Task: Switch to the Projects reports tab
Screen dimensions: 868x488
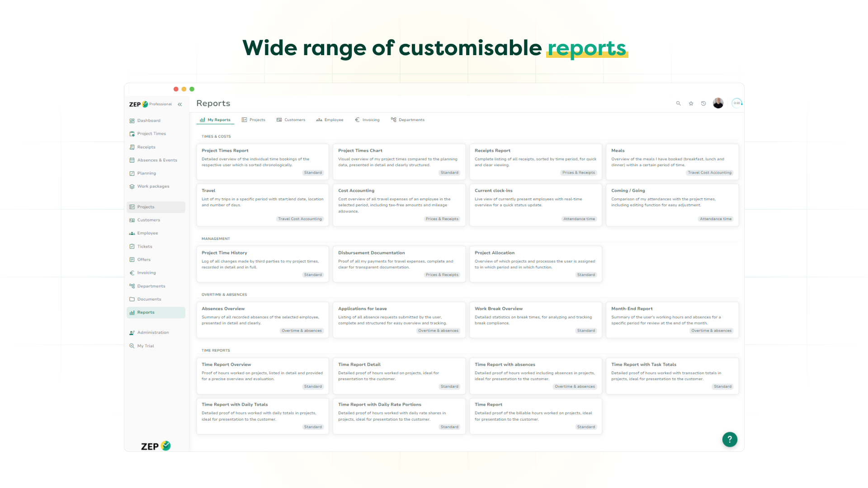Action: click(x=254, y=120)
